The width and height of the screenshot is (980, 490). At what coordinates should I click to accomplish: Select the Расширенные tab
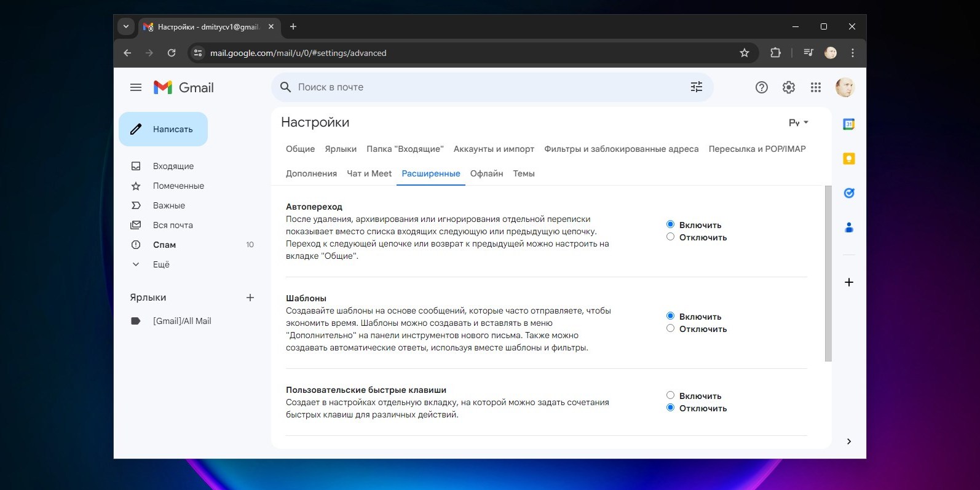point(431,173)
